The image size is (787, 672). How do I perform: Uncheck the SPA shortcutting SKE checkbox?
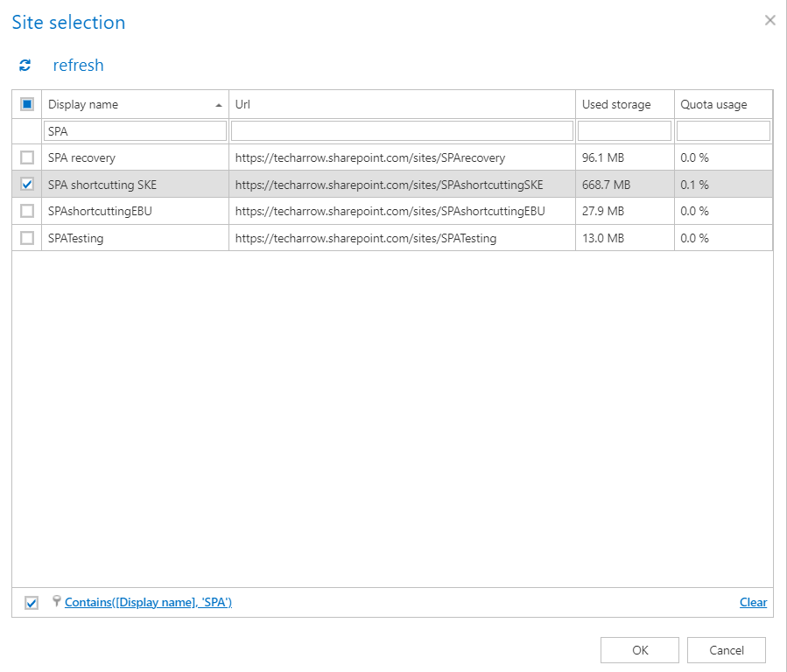[27, 185]
